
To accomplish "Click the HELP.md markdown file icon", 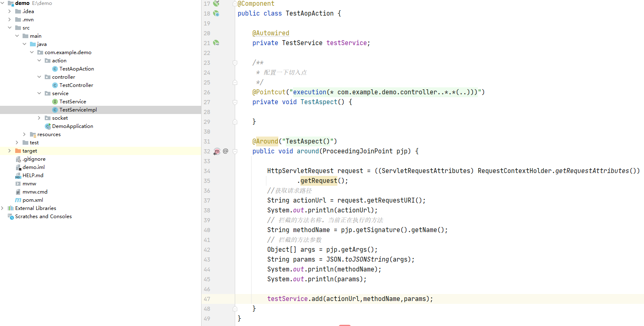I will 18,176.
